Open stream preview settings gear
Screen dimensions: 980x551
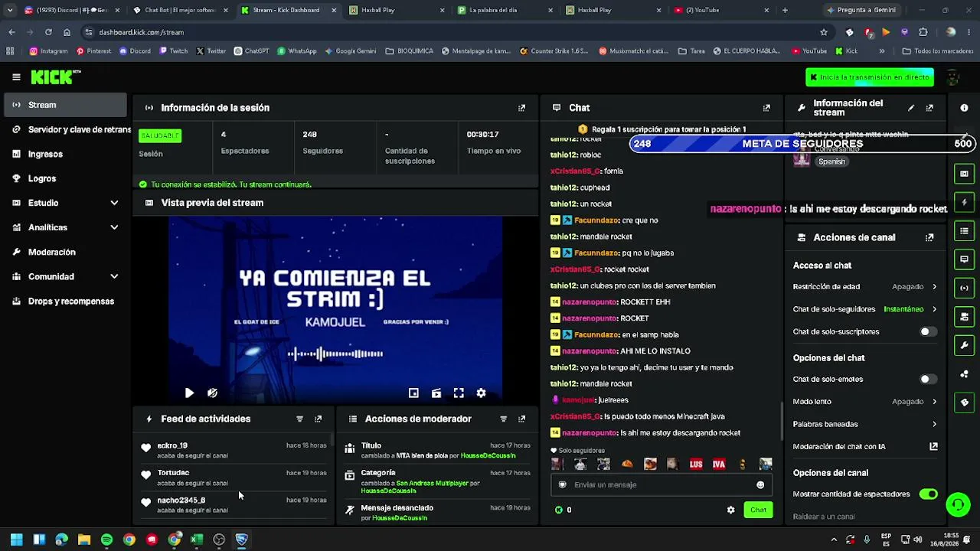(481, 393)
